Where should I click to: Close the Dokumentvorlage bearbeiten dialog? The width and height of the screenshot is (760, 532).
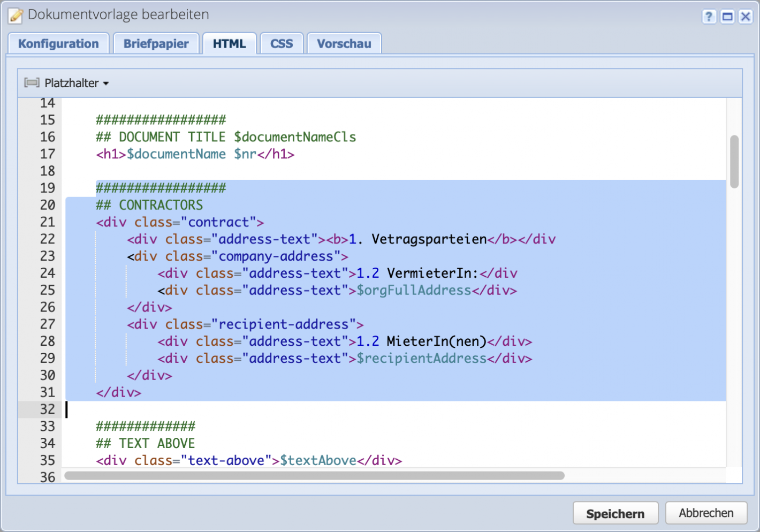click(x=746, y=17)
